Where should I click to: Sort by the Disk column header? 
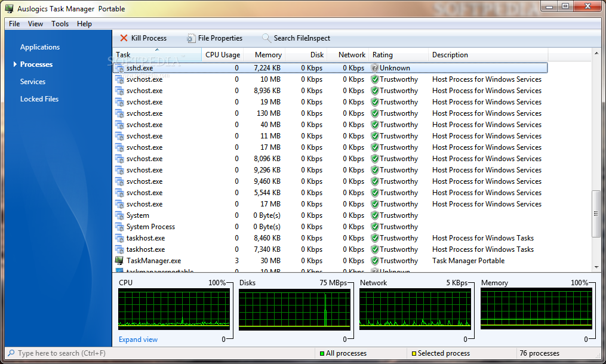pos(306,54)
